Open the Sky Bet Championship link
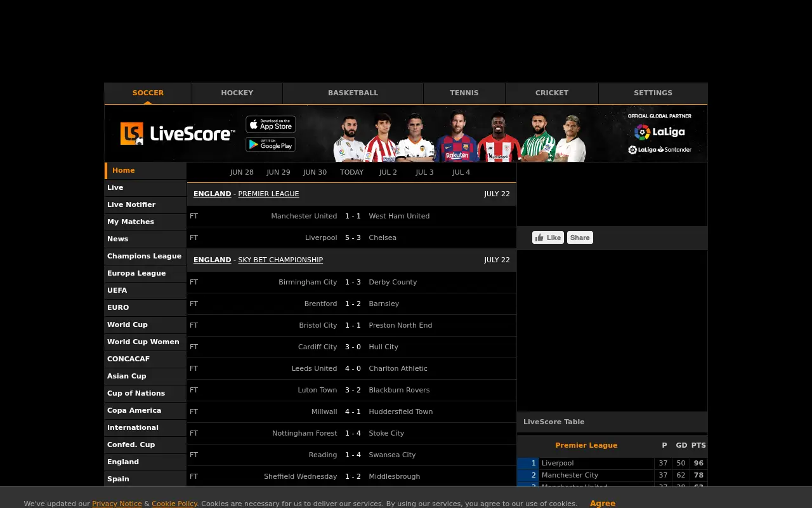812x508 pixels. point(280,260)
